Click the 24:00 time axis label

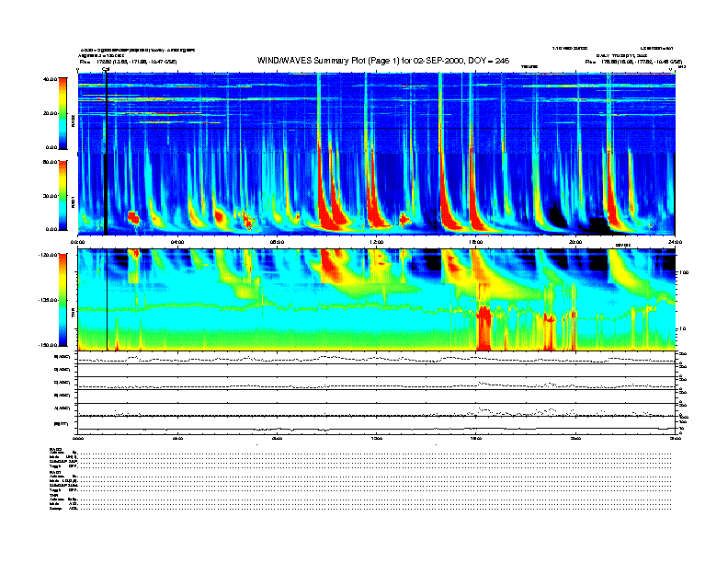click(675, 242)
